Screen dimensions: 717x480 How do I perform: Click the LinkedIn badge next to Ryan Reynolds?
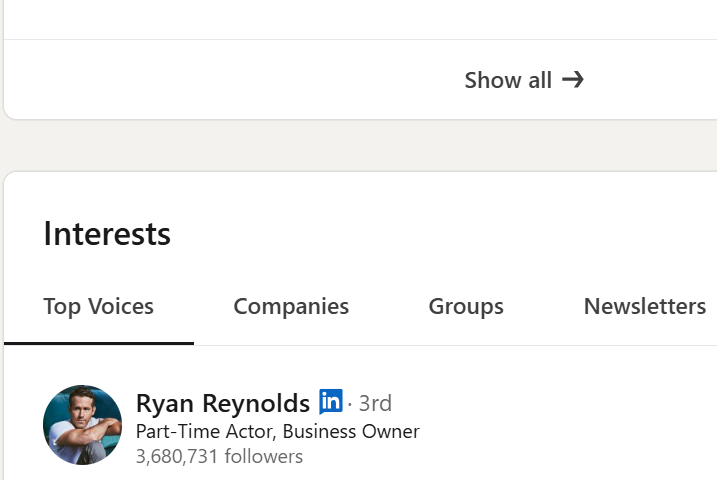330,402
